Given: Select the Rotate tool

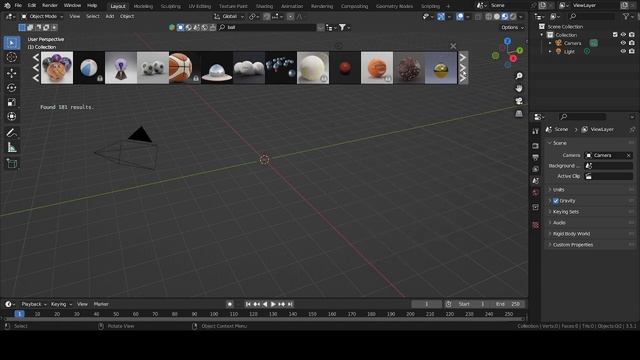Looking at the screenshot, I should [12, 87].
